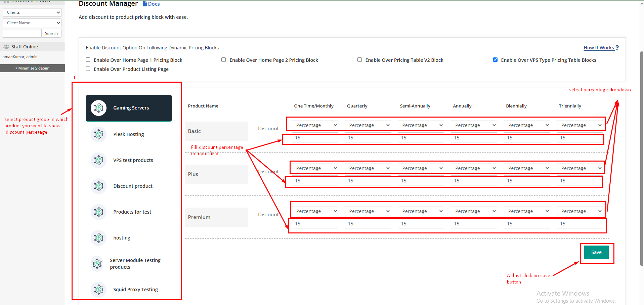Click the Docs document icon

[145, 4]
